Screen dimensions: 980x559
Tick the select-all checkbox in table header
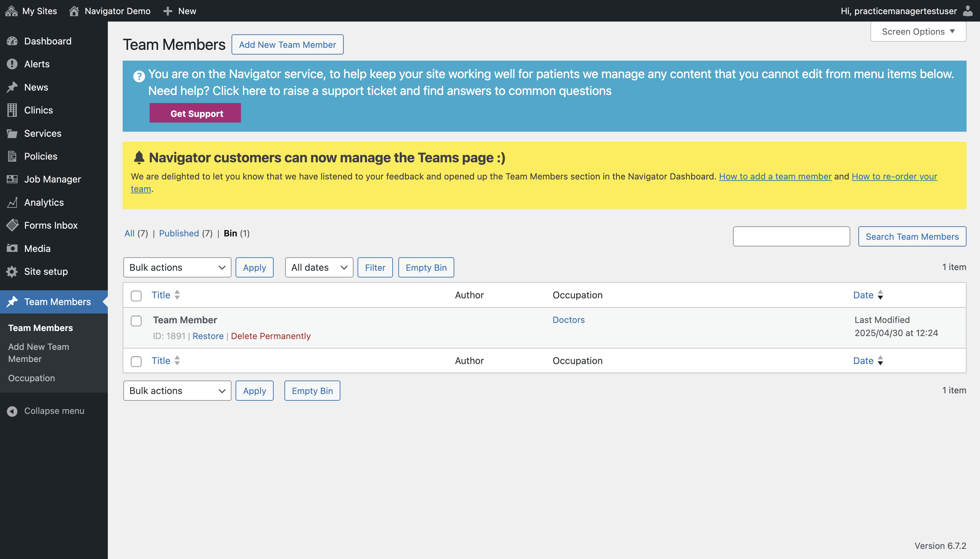136,296
